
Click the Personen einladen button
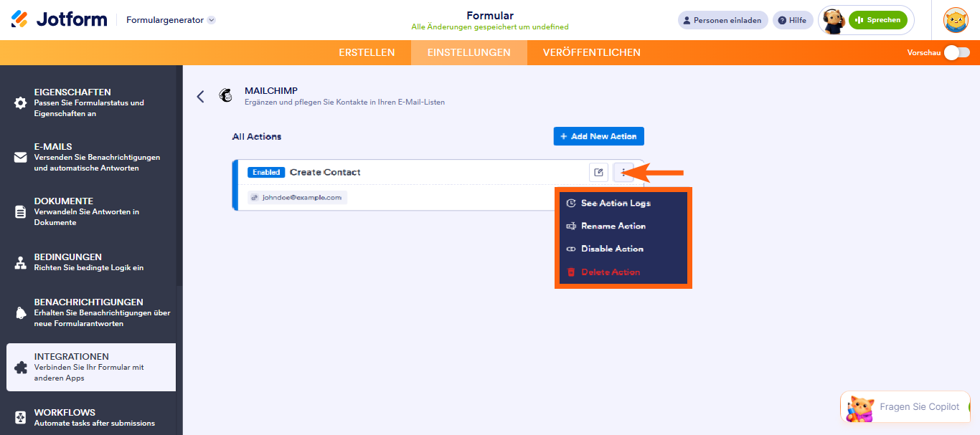pos(723,20)
